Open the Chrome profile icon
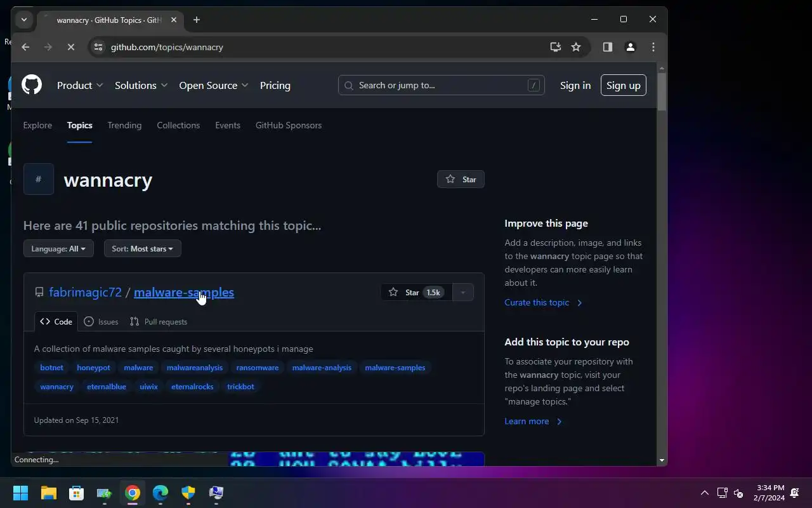 click(x=631, y=47)
